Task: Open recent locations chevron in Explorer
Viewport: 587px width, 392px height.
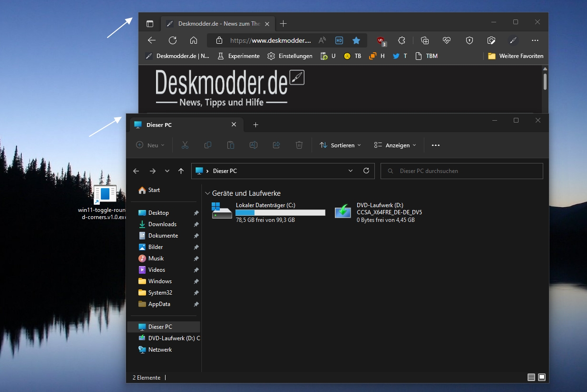Action: pyautogui.click(x=167, y=171)
